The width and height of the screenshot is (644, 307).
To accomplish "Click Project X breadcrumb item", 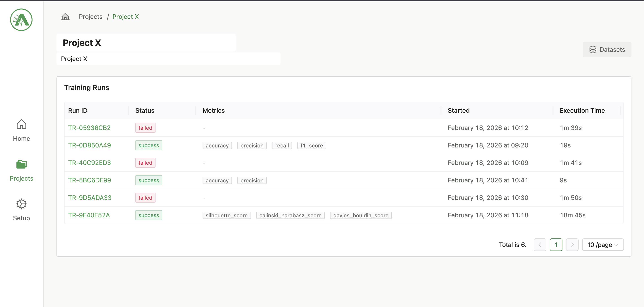I will [x=125, y=17].
